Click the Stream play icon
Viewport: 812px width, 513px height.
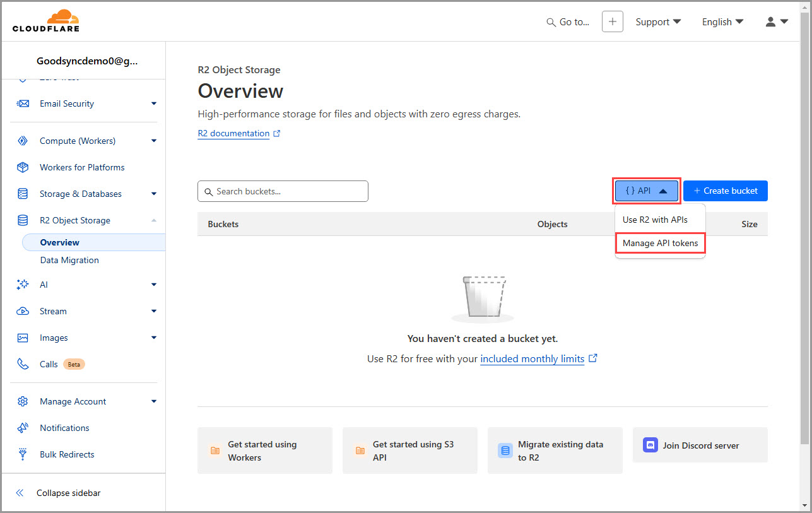coord(23,311)
